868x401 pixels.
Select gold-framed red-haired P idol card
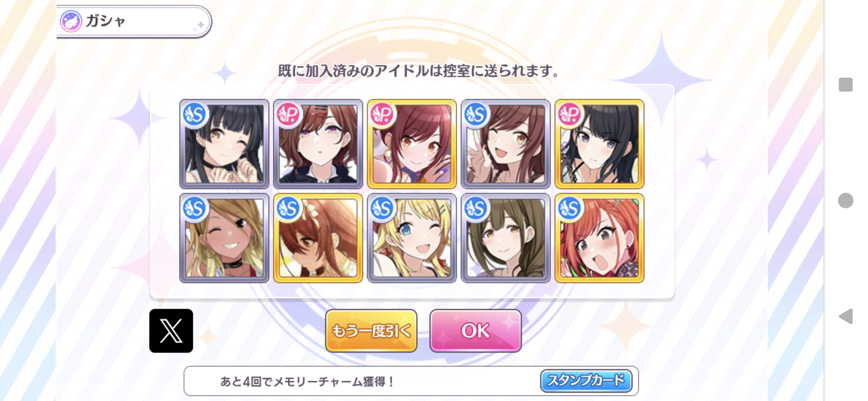tap(412, 144)
